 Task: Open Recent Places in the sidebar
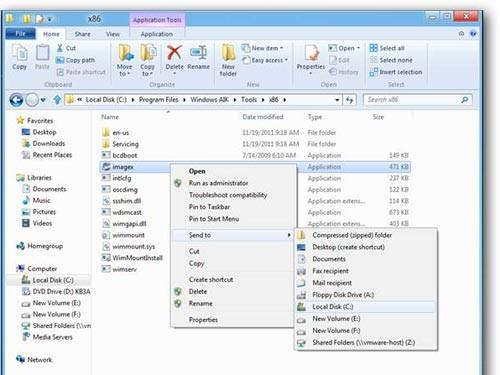(x=47, y=155)
